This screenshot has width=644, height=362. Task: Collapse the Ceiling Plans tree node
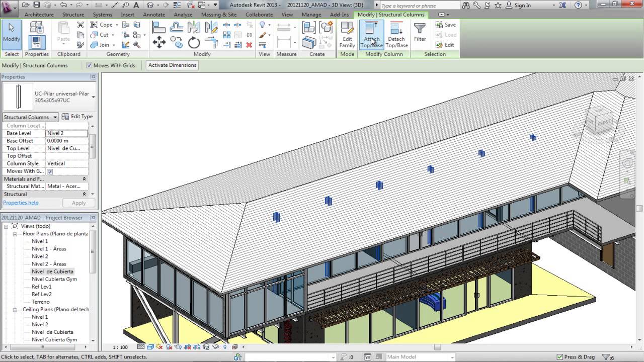(15, 310)
